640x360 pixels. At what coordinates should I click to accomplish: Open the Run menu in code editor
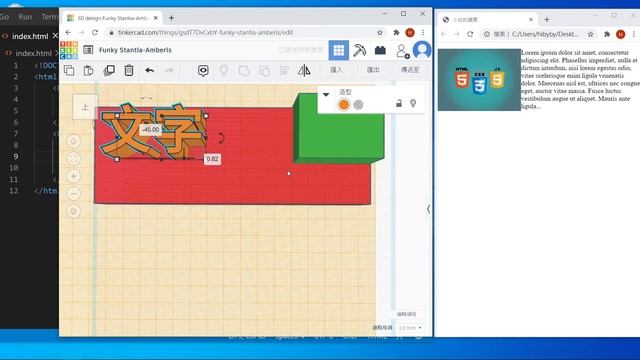pos(25,17)
